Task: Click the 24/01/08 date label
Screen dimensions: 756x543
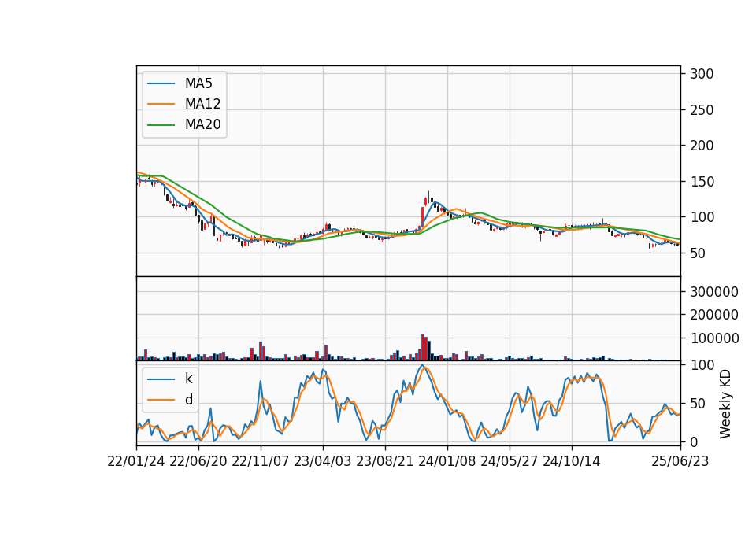Action: pos(447,461)
